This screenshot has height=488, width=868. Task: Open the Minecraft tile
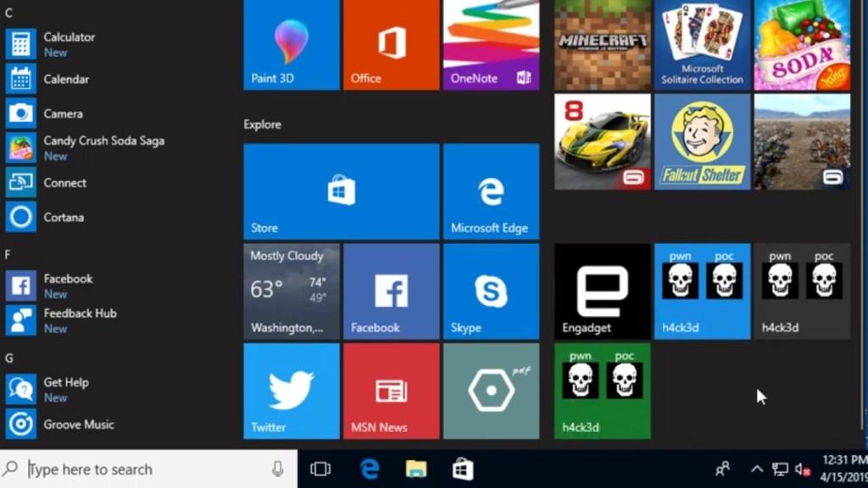[602, 44]
